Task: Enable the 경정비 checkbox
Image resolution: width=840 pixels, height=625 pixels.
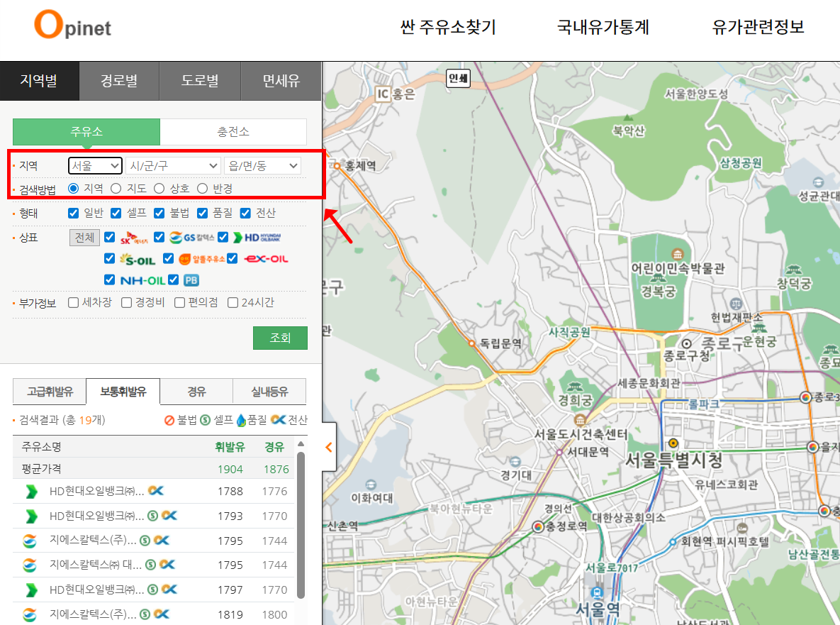Action: [x=126, y=303]
